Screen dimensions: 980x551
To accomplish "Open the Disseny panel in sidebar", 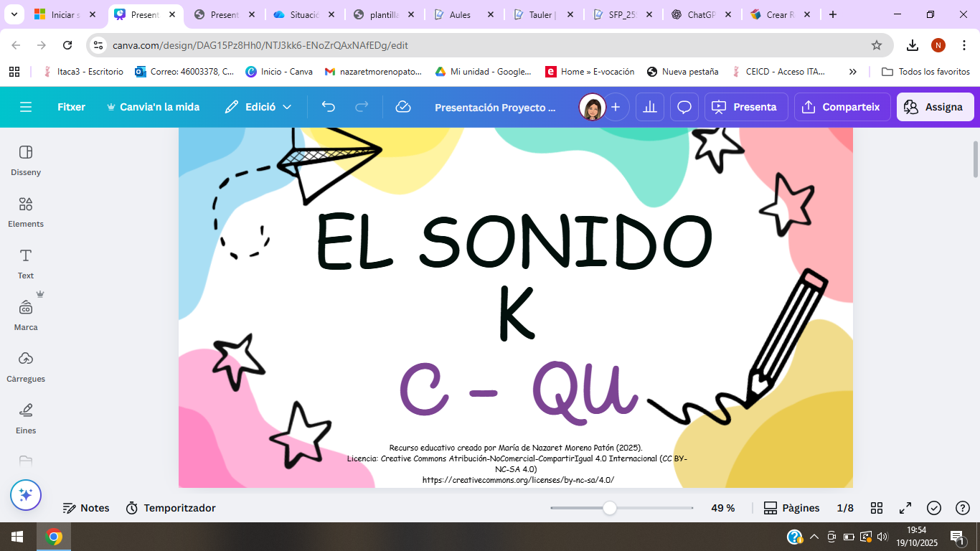I will coord(26,160).
